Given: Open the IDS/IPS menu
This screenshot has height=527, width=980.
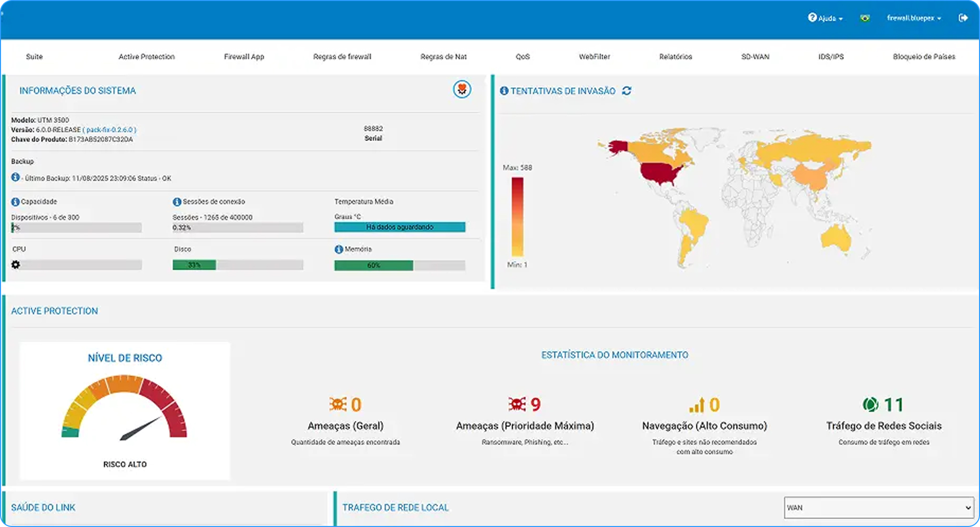Looking at the screenshot, I should pyautogui.click(x=831, y=57).
